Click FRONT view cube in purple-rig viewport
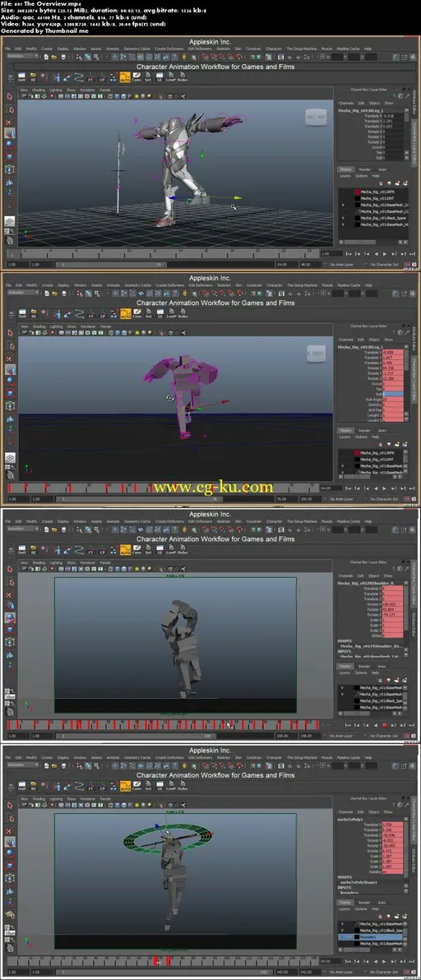The width and height of the screenshot is (421, 980). coord(316,354)
